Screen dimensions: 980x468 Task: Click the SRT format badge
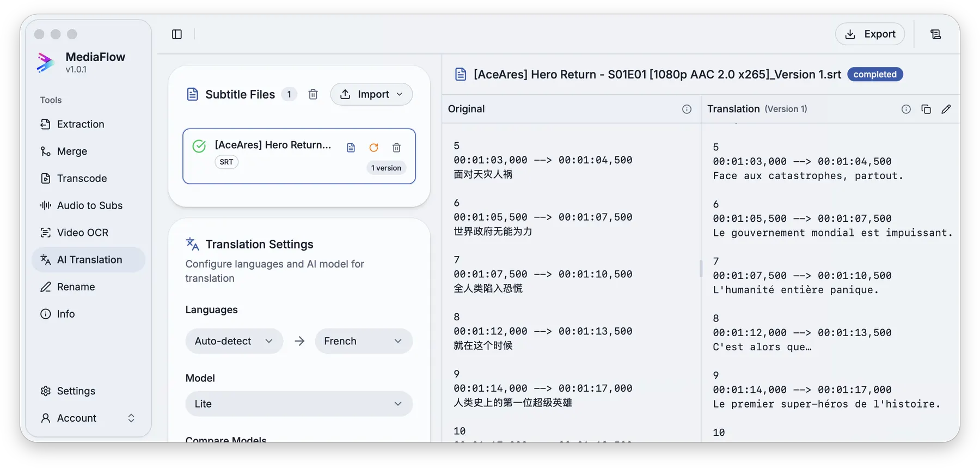coord(226,162)
